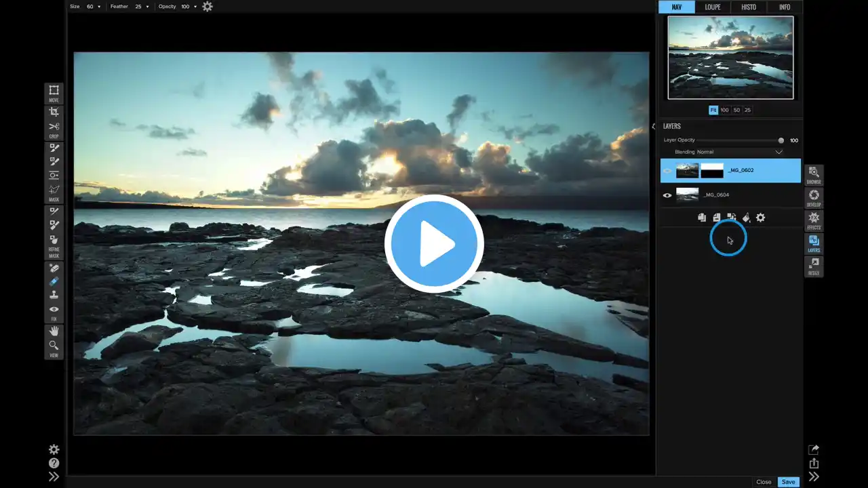Screen dimensions: 868x488
Task: Set navigator zoom to 50
Action: pos(736,110)
